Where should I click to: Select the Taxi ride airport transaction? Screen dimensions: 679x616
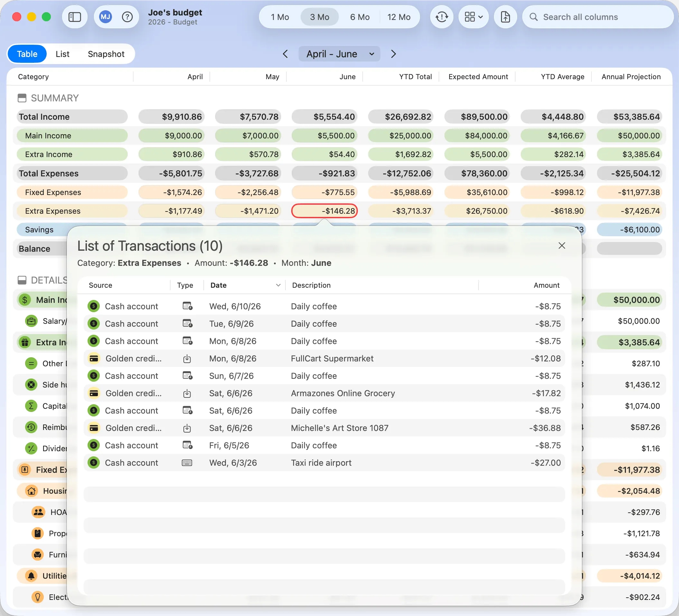[324, 463]
